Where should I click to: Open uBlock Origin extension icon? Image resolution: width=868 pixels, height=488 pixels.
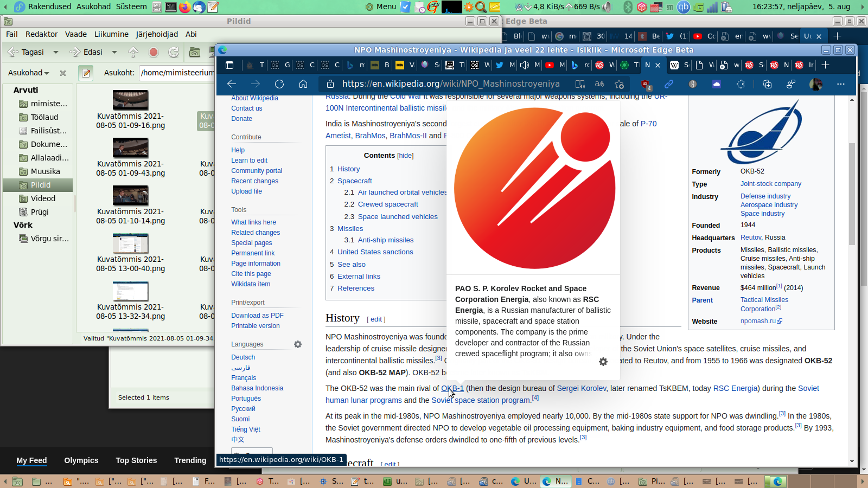point(645,84)
